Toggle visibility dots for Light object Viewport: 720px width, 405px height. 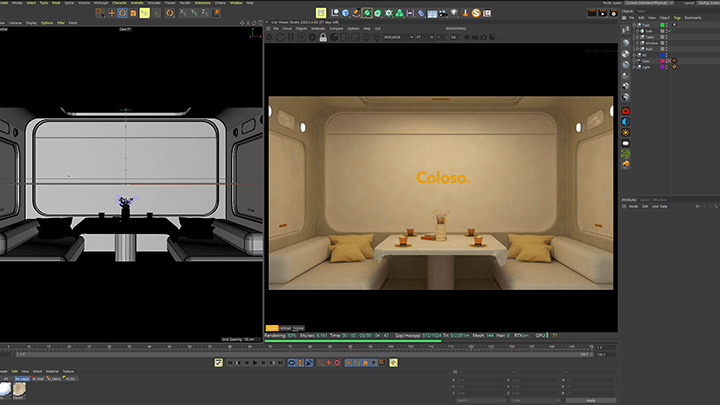pyautogui.click(x=666, y=67)
